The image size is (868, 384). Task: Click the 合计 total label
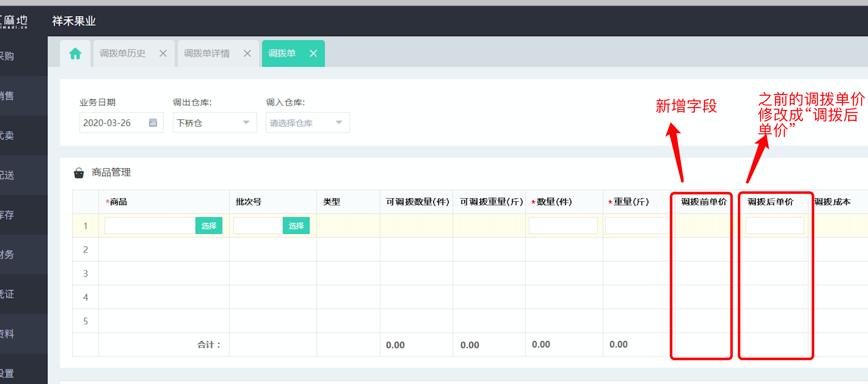coord(209,345)
